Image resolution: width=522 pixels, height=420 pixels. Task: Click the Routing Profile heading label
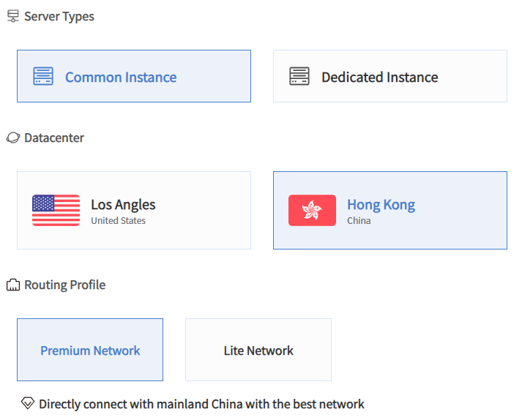(65, 285)
